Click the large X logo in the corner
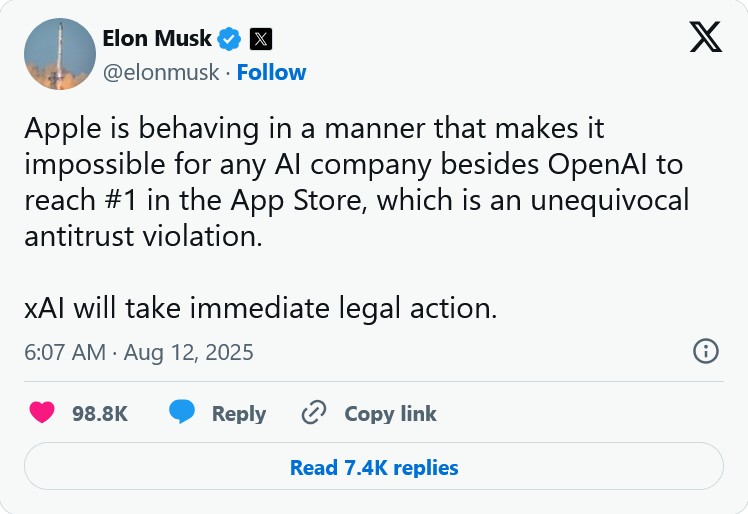The image size is (748, 514). 706,38
